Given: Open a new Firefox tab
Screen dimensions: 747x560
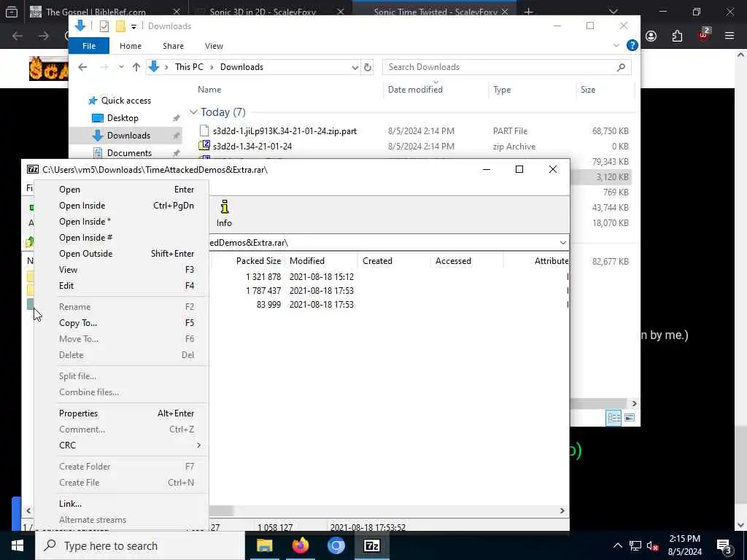Looking at the screenshot, I should coord(528,12).
